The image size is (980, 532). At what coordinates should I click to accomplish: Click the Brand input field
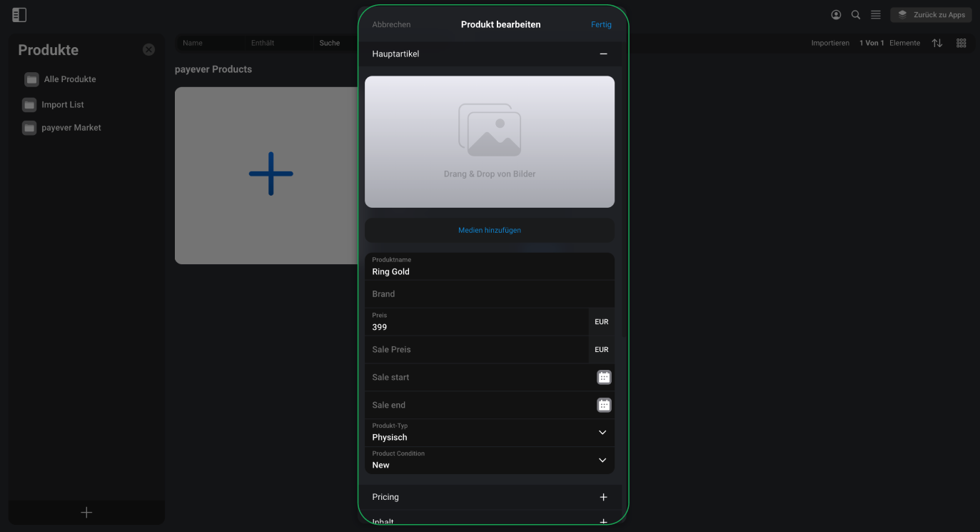tap(490, 294)
